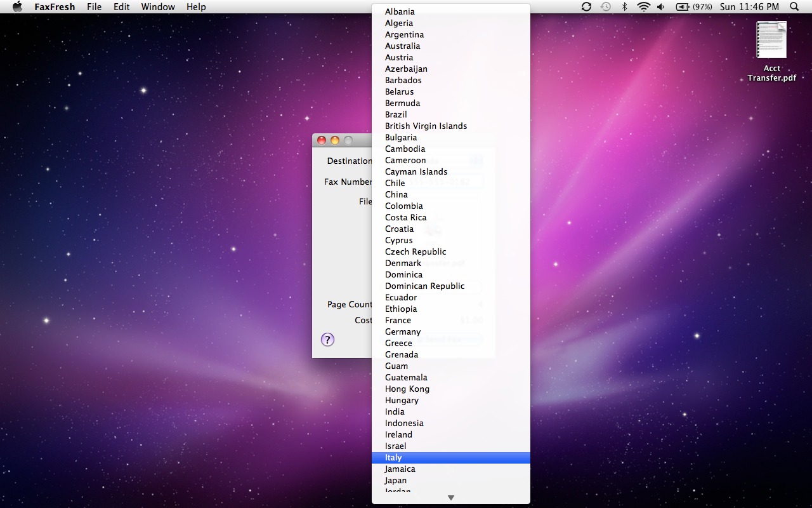Open the Time Machine menu bar icon
The height and width of the screenshot is (508, 812).
(x=606, y=7)
